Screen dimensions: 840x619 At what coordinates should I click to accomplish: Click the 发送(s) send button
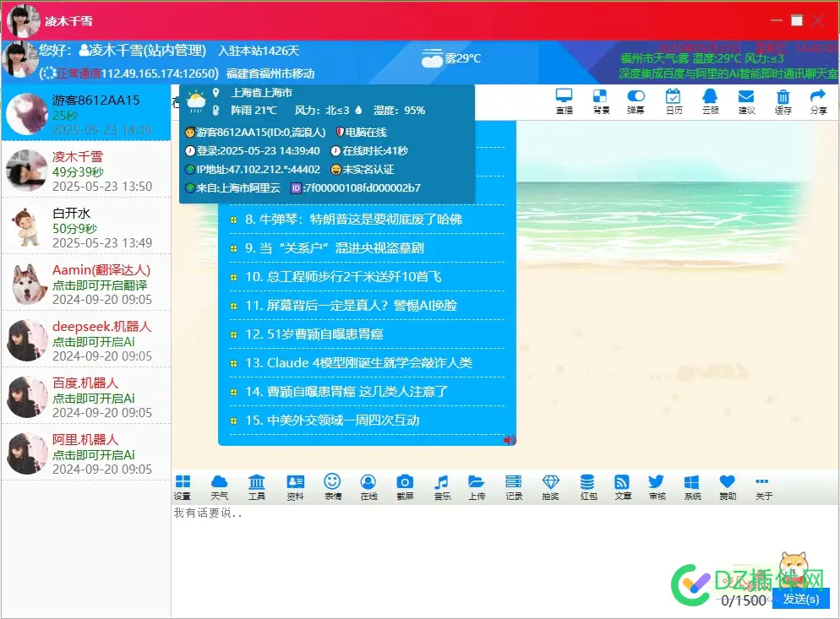point(801,599)
